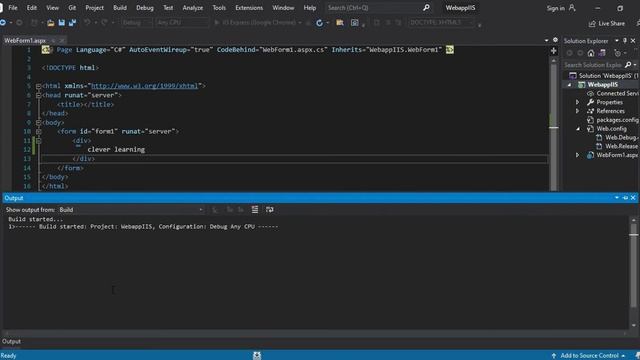Expand the Properties node
Screen dimensions: 640x360
pos(578,102)
